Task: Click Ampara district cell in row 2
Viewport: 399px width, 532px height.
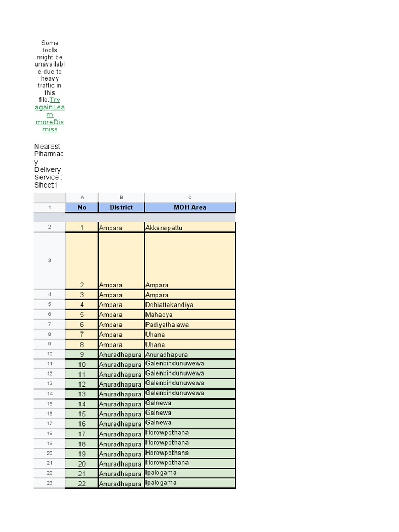Action: 122,228
